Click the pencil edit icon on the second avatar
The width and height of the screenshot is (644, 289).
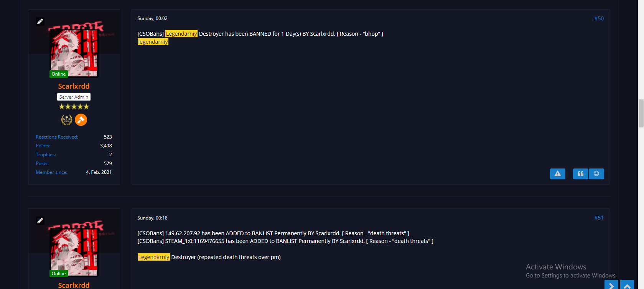click(x=40, y=221)
